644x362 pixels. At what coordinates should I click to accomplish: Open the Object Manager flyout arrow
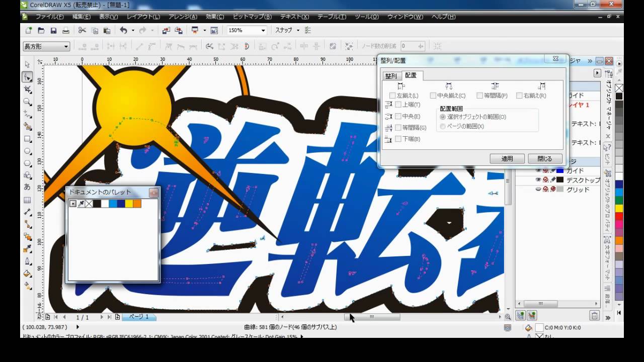coord(597,73)
